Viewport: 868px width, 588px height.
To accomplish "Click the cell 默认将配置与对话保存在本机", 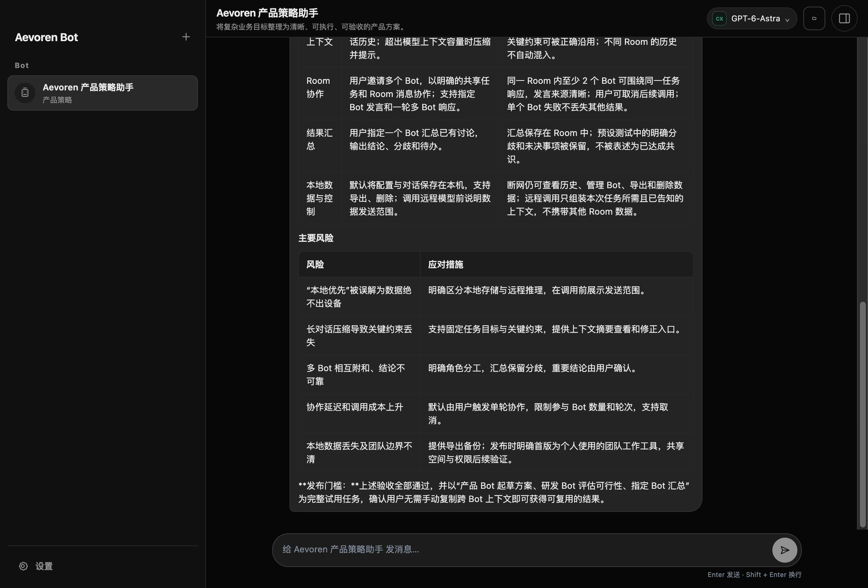I will pos(420,198).
